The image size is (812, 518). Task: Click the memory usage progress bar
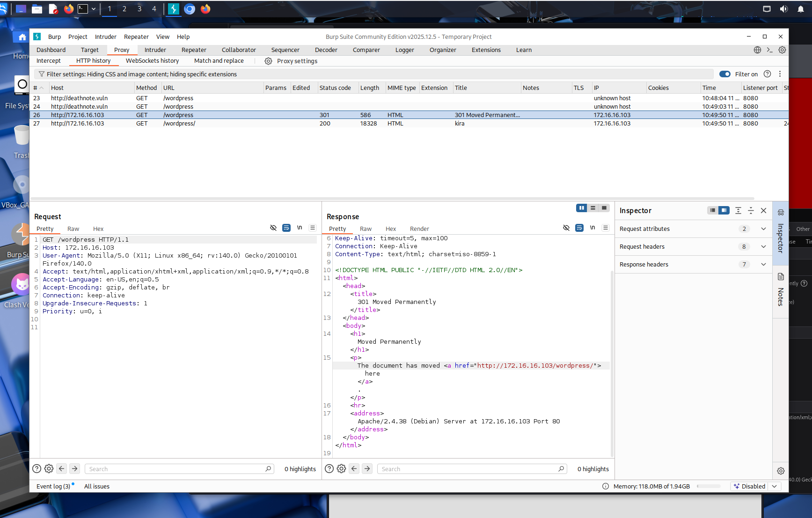coord(709,486)
